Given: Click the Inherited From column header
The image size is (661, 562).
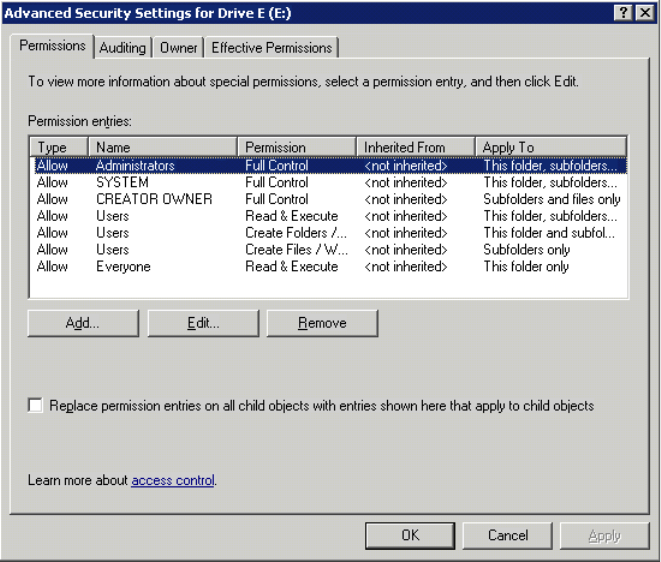Looking at the screenshot, I should point(415,147).
